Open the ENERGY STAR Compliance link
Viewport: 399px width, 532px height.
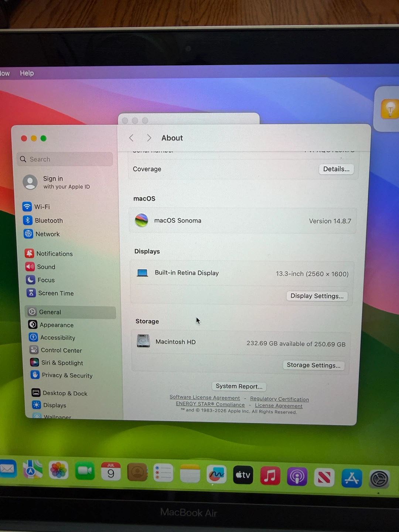click(x=210, y=404)
